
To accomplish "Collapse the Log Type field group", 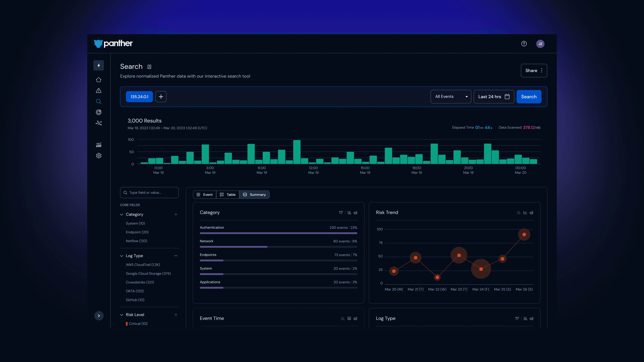I will point(122,256).
